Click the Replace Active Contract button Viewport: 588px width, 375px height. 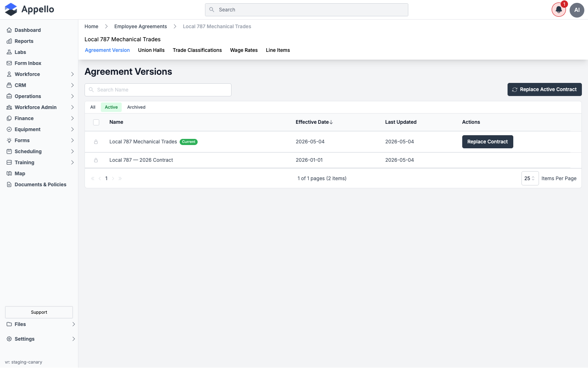point(544,89)
